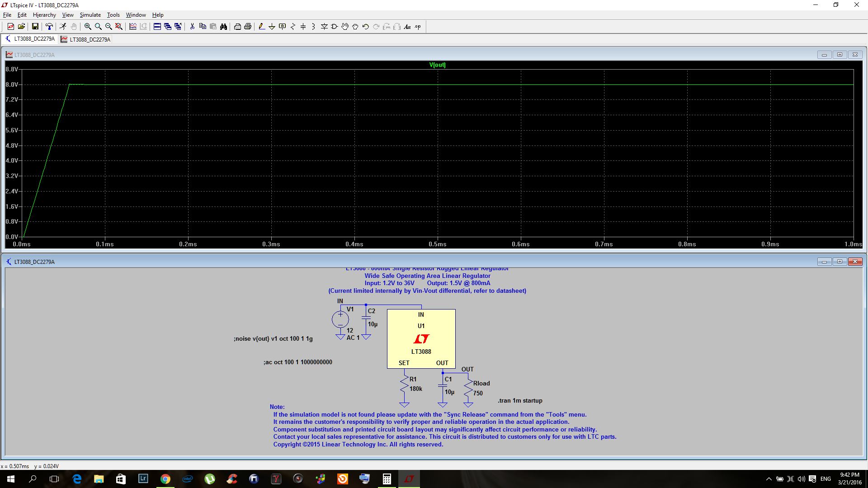Open the Windows Start menu

pyautogui.click(x=11, y=479)
